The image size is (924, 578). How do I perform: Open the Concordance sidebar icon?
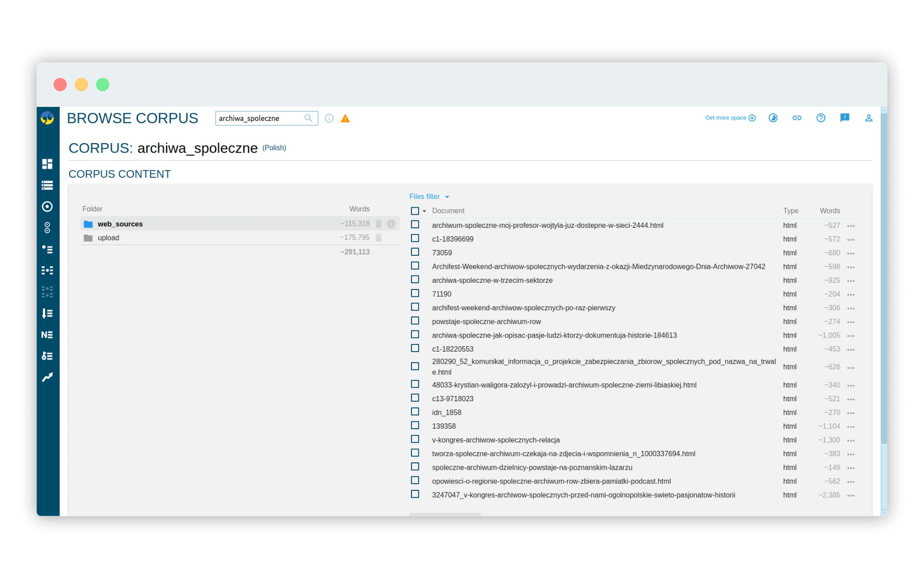click(x=47, y=270)
